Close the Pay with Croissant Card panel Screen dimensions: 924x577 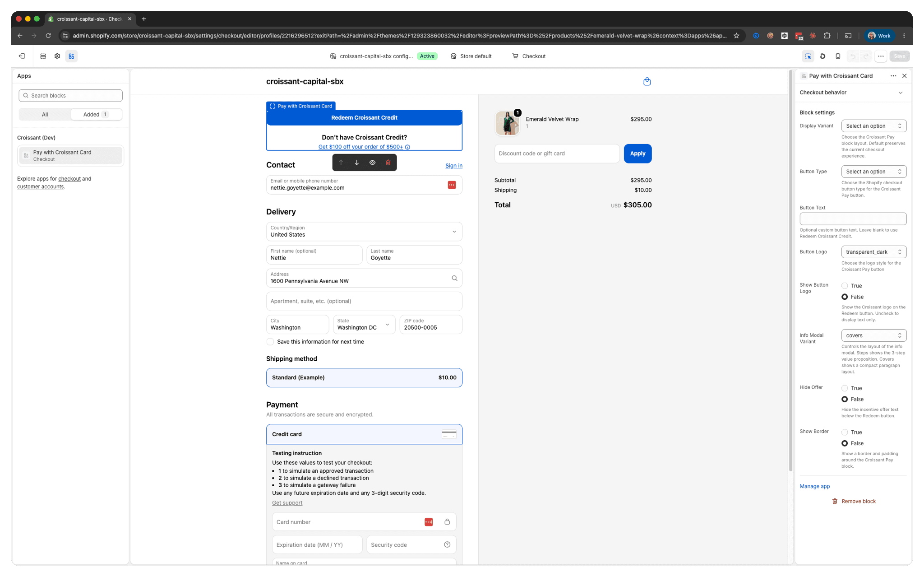[x=904, y=76]
